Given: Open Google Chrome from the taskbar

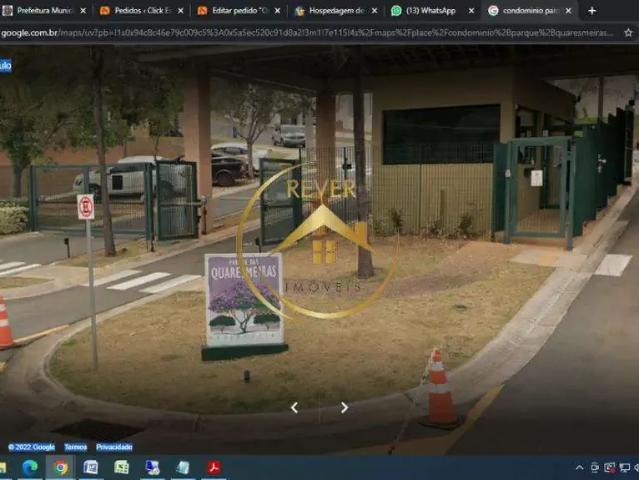Looking at the screenshot, I should pos(60,468).
